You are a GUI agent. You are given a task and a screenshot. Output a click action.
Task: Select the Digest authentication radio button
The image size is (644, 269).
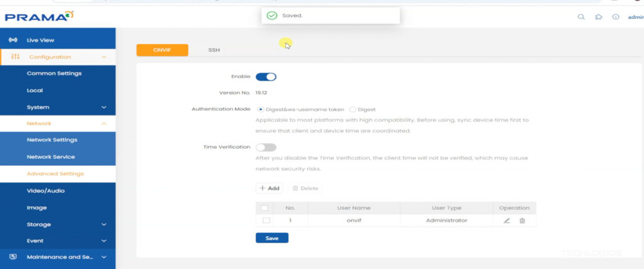pos(352,110)
